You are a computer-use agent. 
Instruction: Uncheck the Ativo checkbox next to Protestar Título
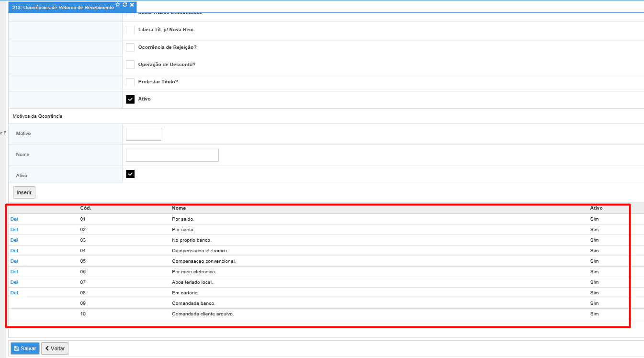point(130,99)
